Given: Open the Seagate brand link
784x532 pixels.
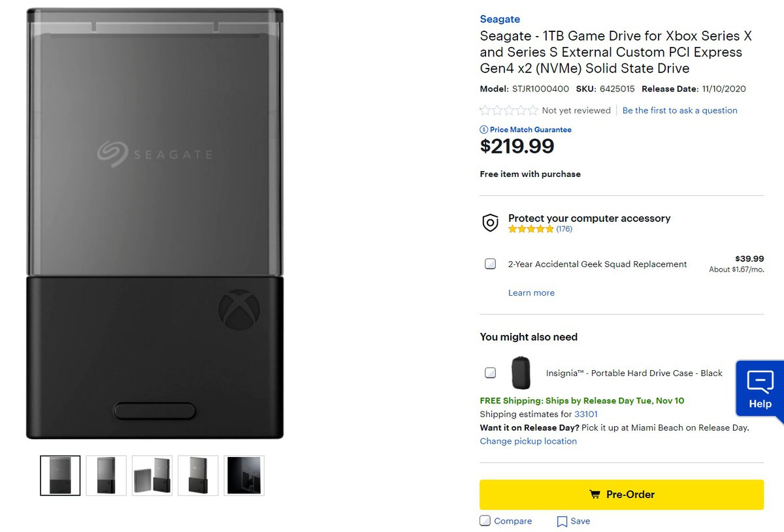Looking at the screenshot, I should tap(500, 19).
